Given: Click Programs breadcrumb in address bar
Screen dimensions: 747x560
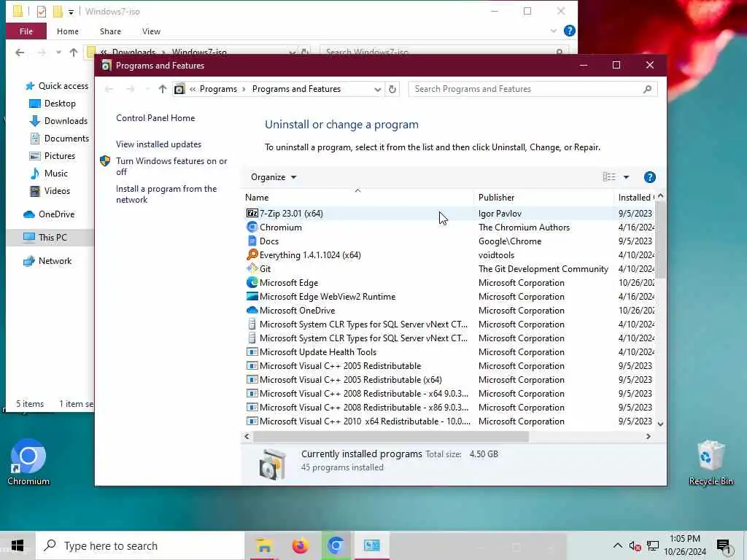Looking at the screenshot, I should (x=218, y=89).
